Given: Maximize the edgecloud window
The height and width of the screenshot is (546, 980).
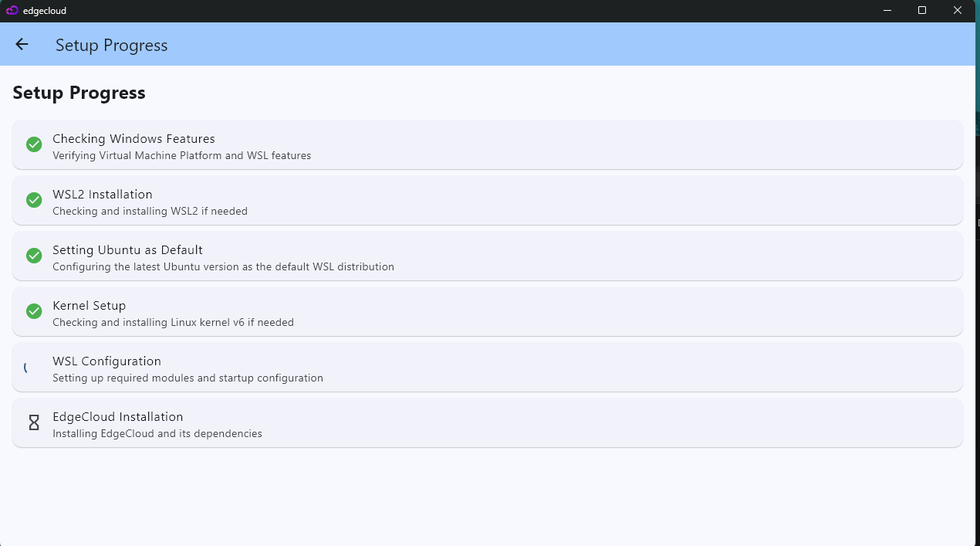Looking at the screenshot, I should coord(922,11).
